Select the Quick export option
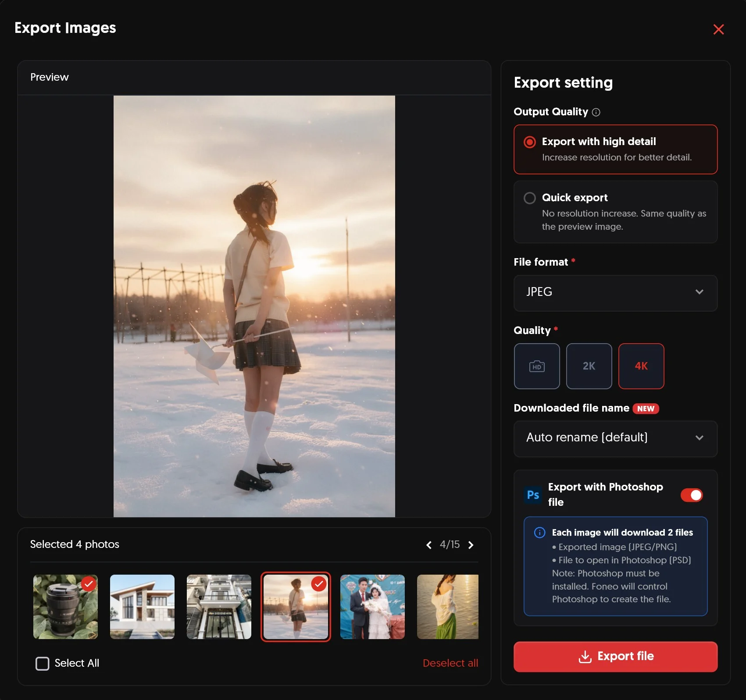Image resolution: width=746 pixels, height=700 pixels. coord(615,212)
